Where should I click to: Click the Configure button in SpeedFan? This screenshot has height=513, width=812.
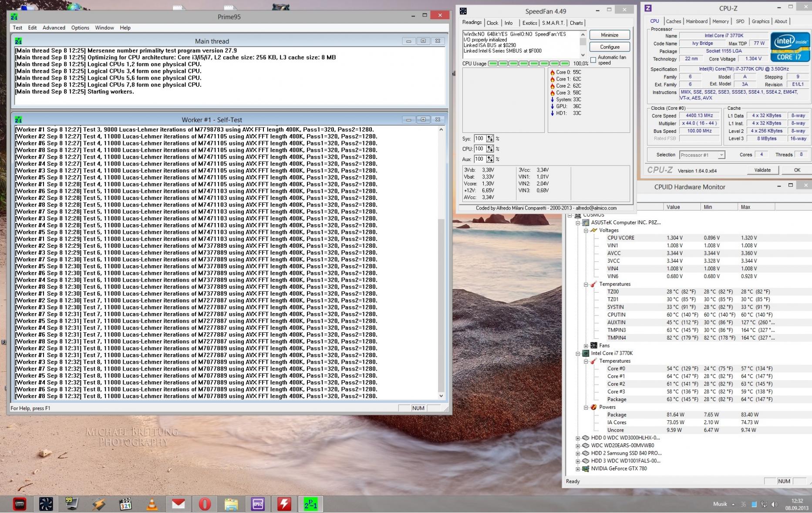[610, 47]
